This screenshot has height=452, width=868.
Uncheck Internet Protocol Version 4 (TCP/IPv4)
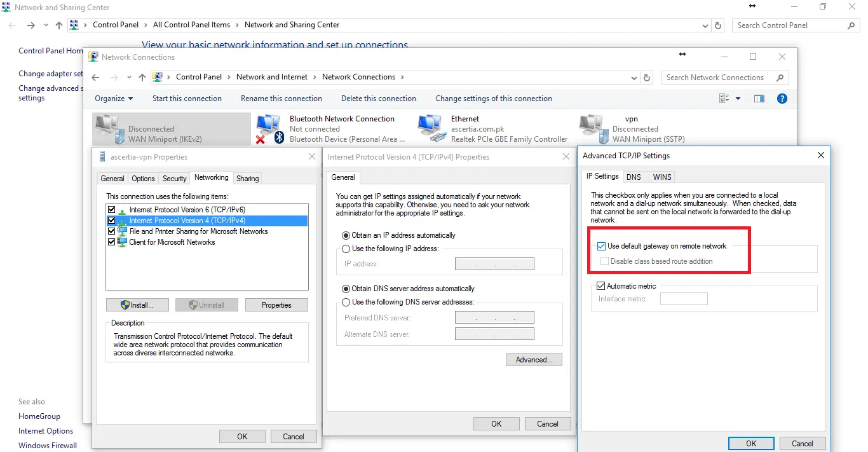point(112,221)
